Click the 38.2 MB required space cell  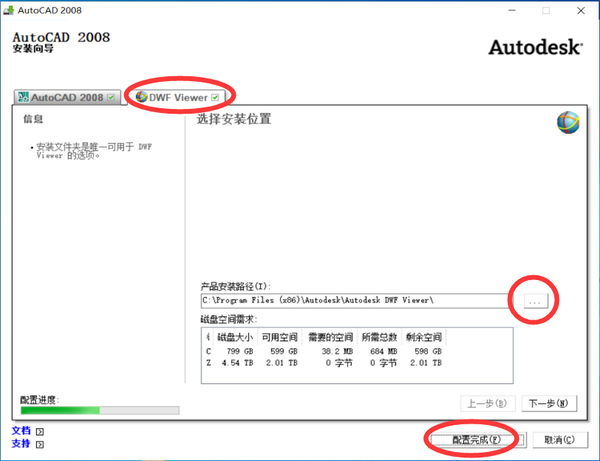click(337, 351)
